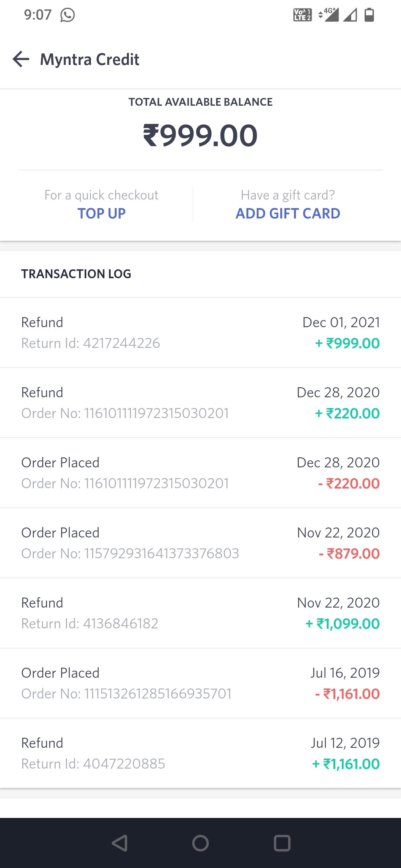Viewport: 401px width, 868px height.
Task: Tap the WhatsApp notification icon
Action: 68,15
